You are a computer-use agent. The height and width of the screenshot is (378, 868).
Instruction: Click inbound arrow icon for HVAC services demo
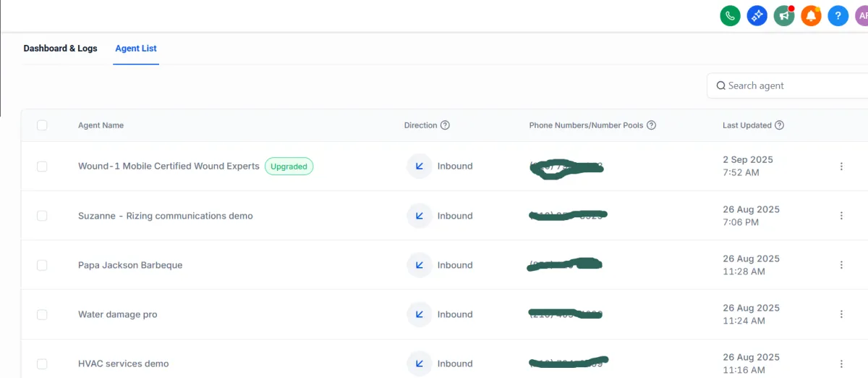tap(419, 364)
